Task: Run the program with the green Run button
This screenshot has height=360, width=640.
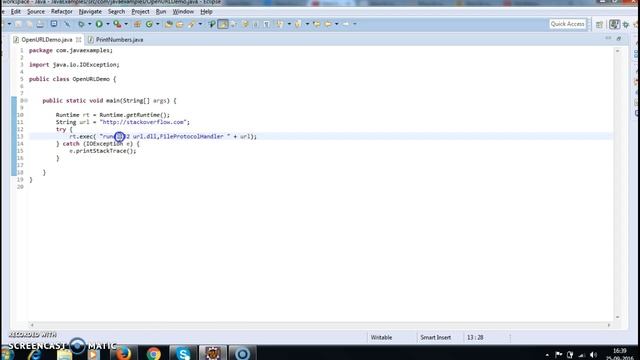Action: tap(99, 24)
